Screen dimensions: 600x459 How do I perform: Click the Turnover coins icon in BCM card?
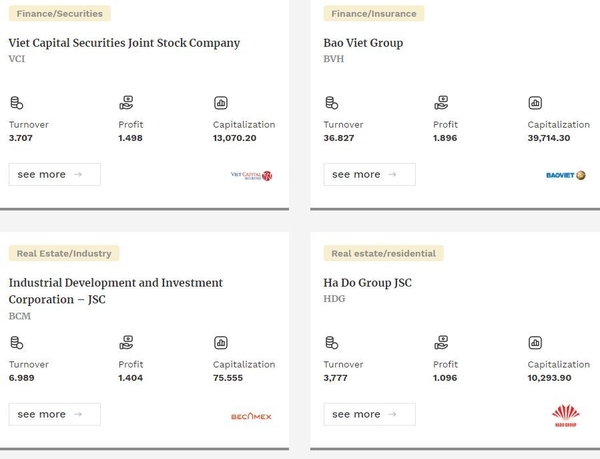coord(16,343)
